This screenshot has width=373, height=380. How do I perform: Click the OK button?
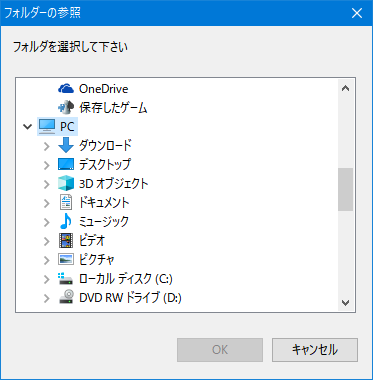(x=220, y=350)
